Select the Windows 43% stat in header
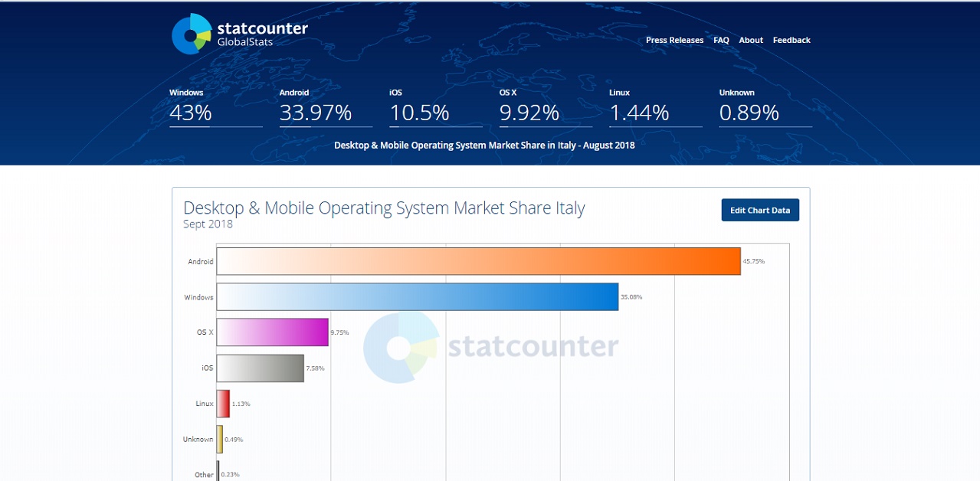 [x=215, y=107]
